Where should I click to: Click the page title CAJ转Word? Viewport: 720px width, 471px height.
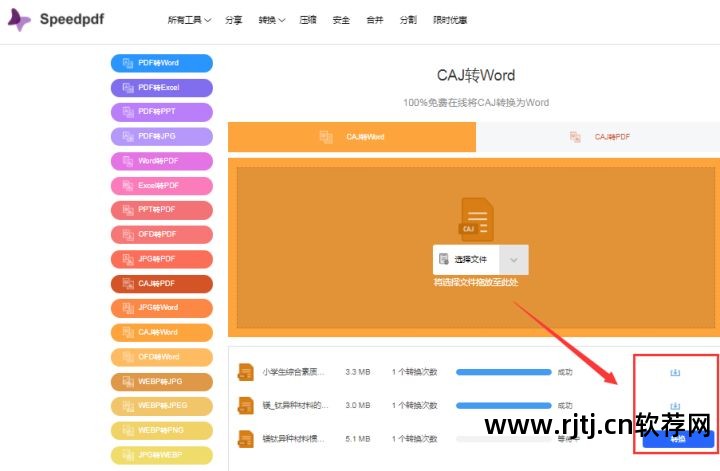(476, 75)
